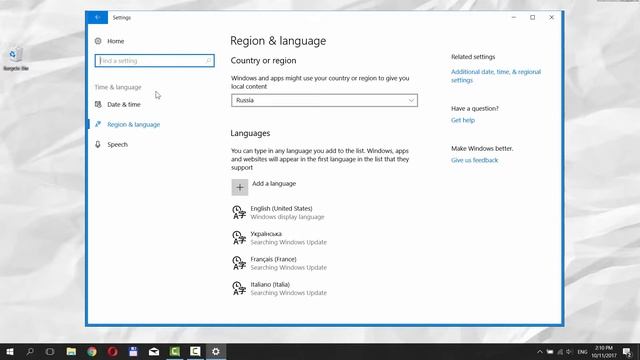Click the Italiano (Italia) language icon
This screenshot has width=640, height=360.
point(239,289)
